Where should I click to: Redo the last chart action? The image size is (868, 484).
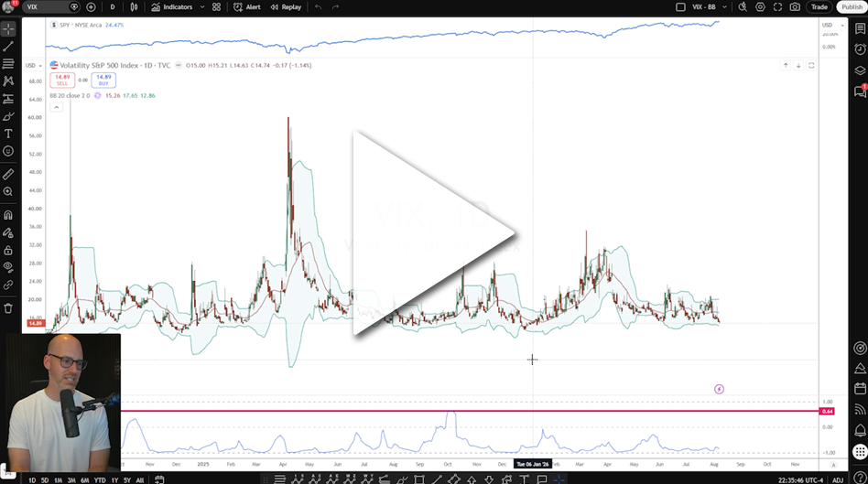point(335,7)
